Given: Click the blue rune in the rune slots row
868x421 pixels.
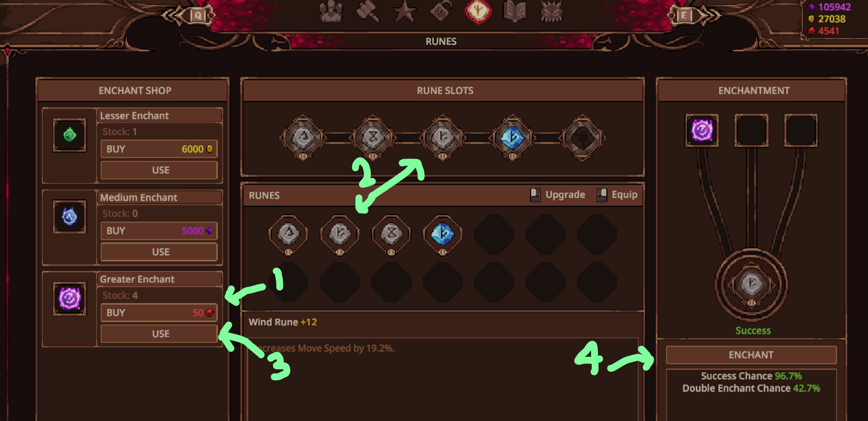Looking at the screenshot, I should coord(512,137).
